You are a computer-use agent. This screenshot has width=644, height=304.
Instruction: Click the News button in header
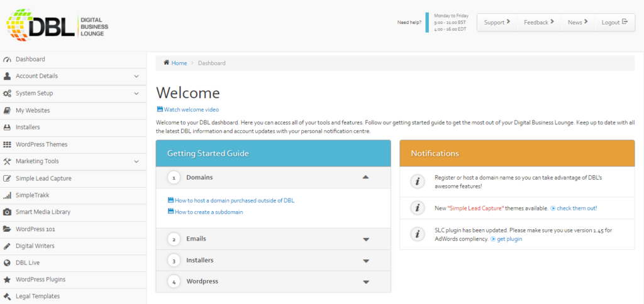577,22
